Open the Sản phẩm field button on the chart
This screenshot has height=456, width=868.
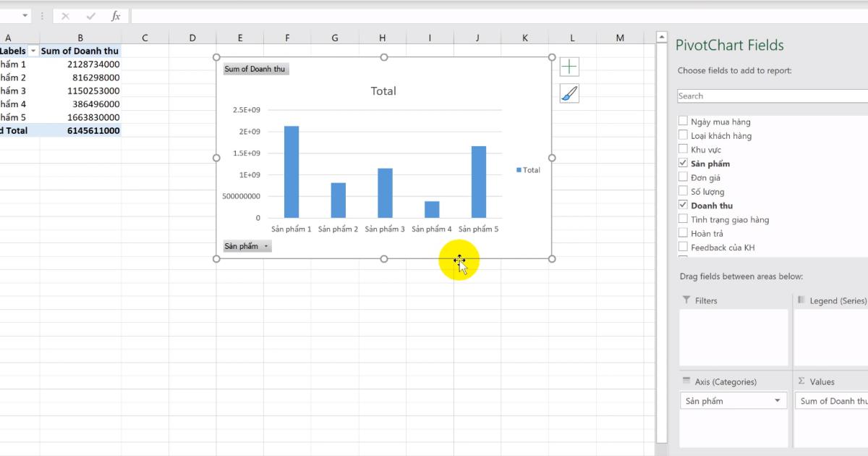[244, 246]
